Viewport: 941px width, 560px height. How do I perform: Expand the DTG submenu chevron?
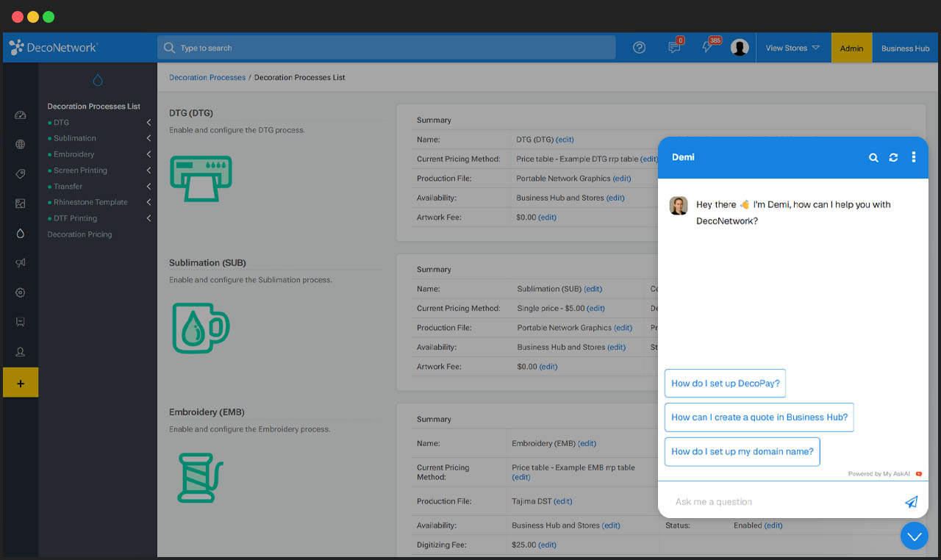(149, 123)
